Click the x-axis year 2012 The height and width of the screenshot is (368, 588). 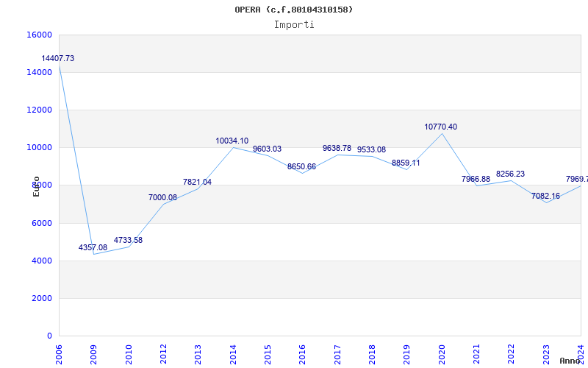[163, 355]
